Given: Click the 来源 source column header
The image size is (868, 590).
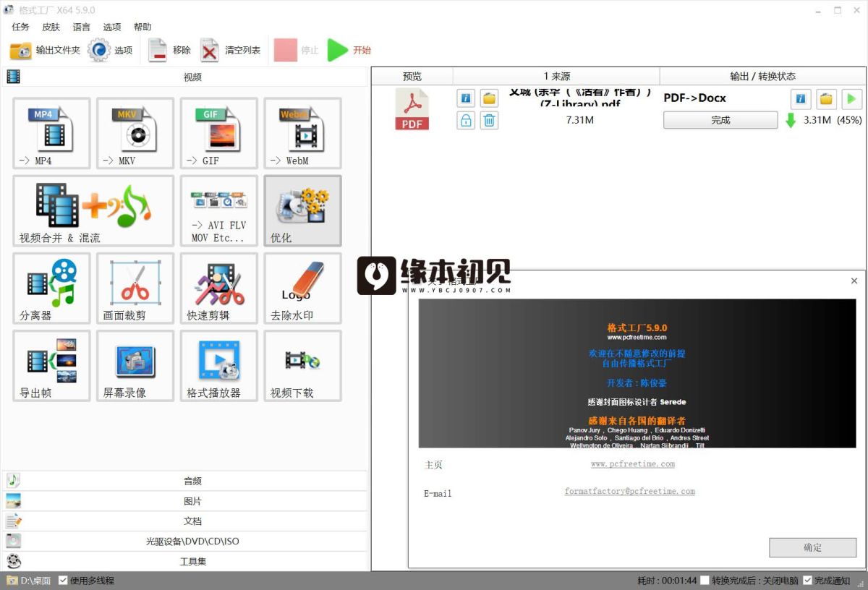Looking at the screenshot, I should (557, 76).
